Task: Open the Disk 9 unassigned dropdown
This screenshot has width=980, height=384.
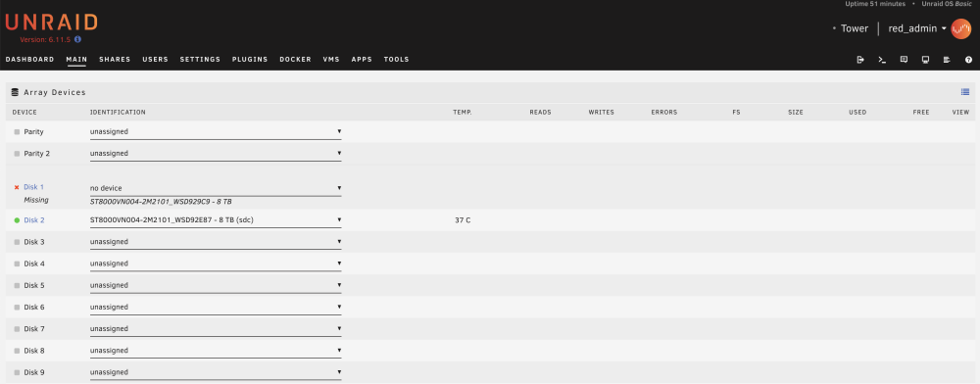Action: (x=216, y=373)
